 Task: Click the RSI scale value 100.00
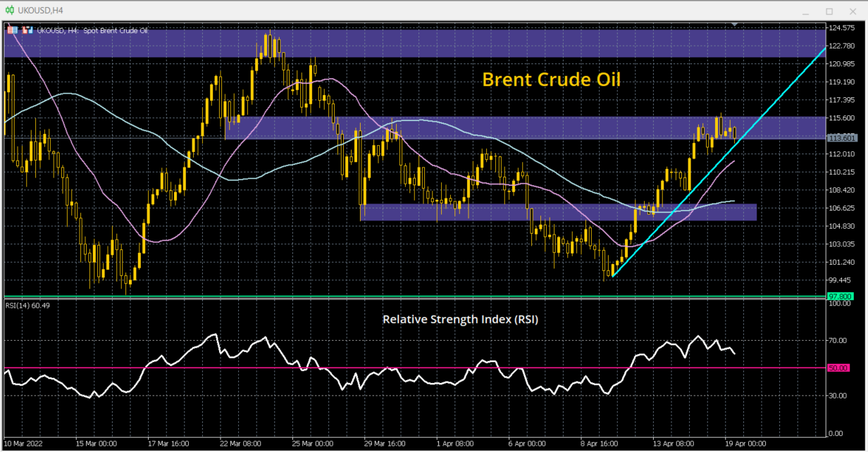pyautogui.click(x=841, y=303)
